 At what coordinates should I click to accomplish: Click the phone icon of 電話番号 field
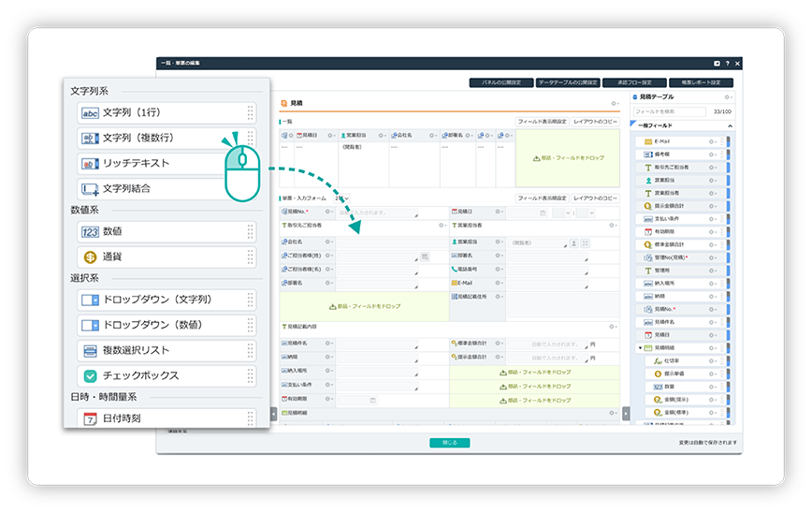(454, 270)
